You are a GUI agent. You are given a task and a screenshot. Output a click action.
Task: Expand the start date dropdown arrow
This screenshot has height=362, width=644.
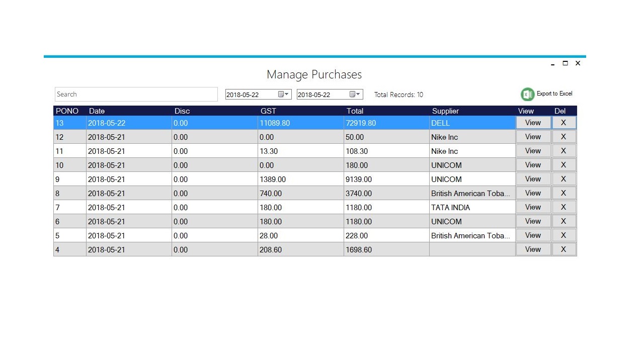click(x=287, y=94)
